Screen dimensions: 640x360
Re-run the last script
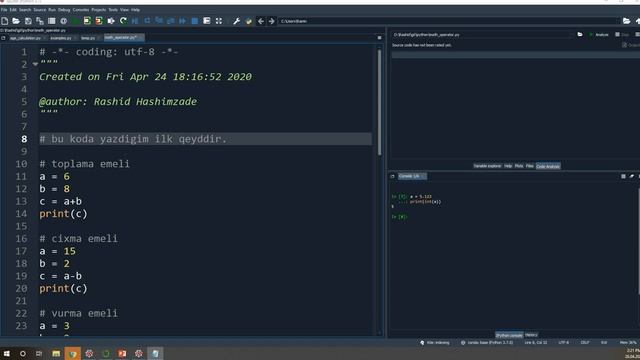(123, 21)
